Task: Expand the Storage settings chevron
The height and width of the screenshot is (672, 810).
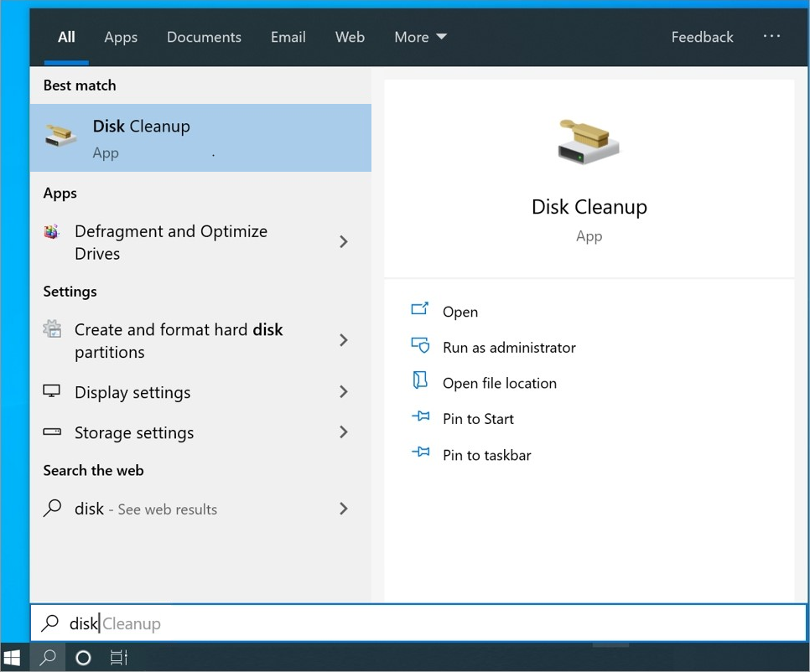Action: click(343, 432)
